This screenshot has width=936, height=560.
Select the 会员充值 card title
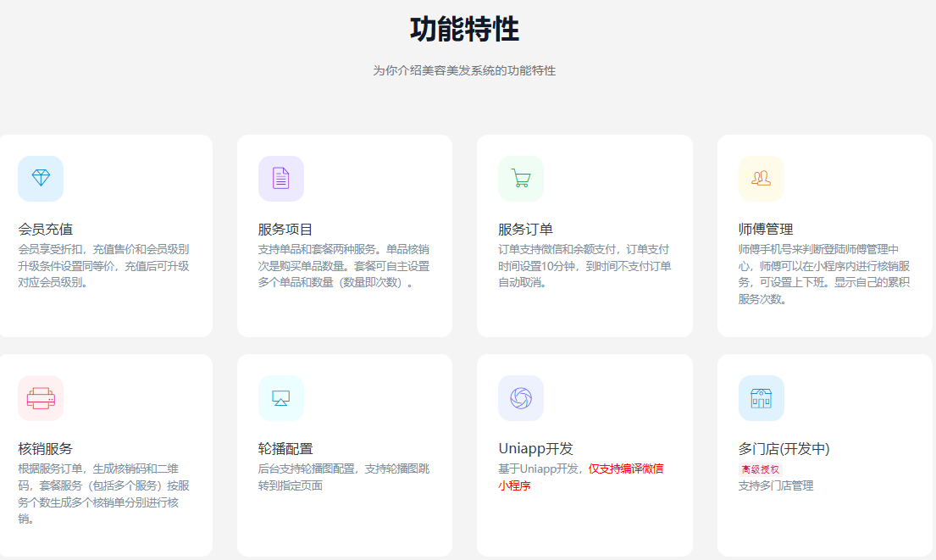coord(46,229)
